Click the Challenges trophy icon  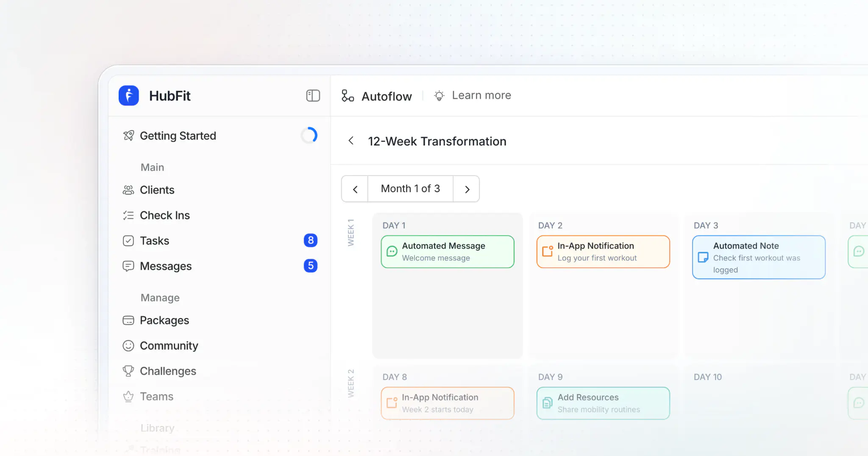pyautogui.click(x=128, y=371)
